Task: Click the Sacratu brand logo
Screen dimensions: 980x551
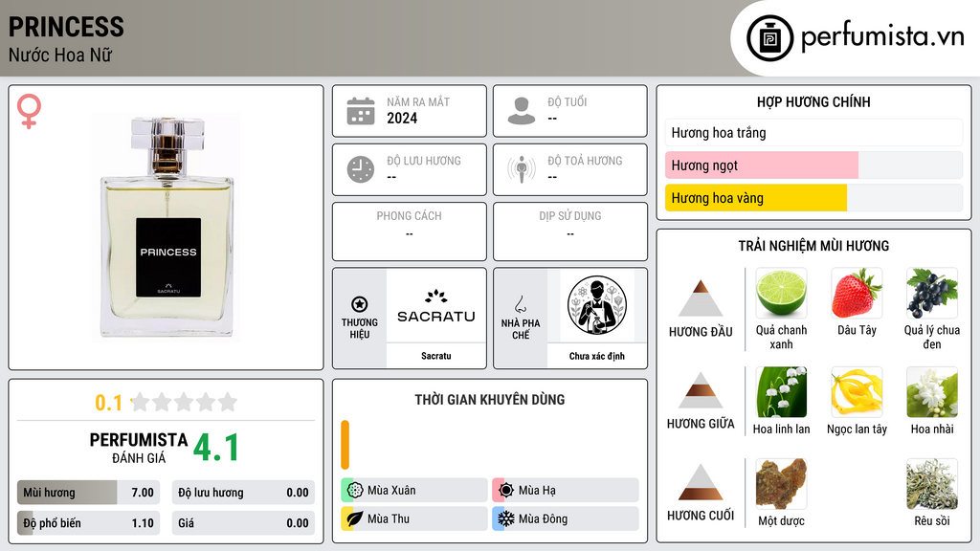Action: coord(436,306)
